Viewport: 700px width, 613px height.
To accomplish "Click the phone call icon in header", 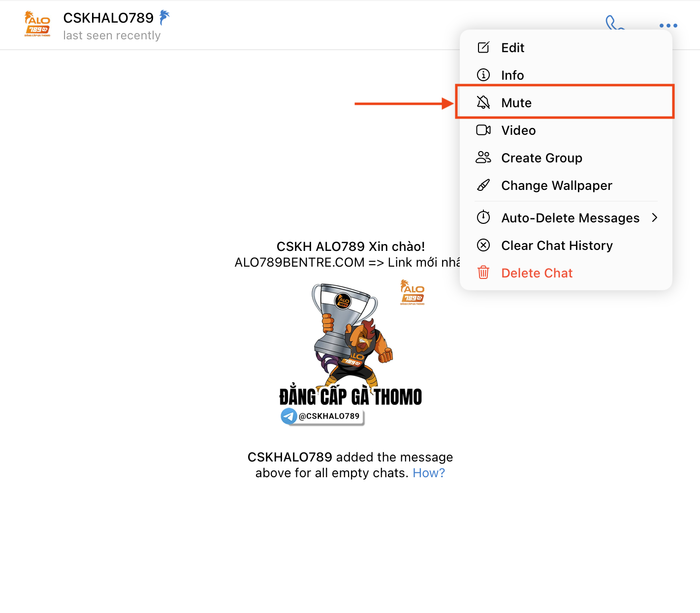I will point(614,24).
